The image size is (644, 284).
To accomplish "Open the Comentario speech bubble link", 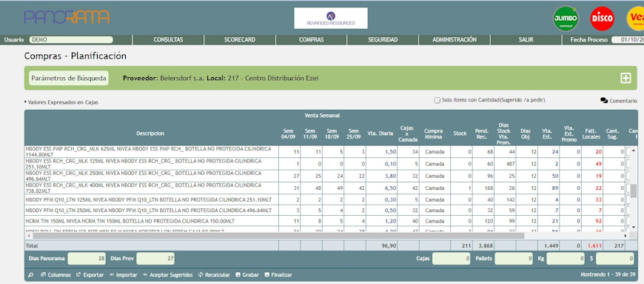I will pos(619,100).
